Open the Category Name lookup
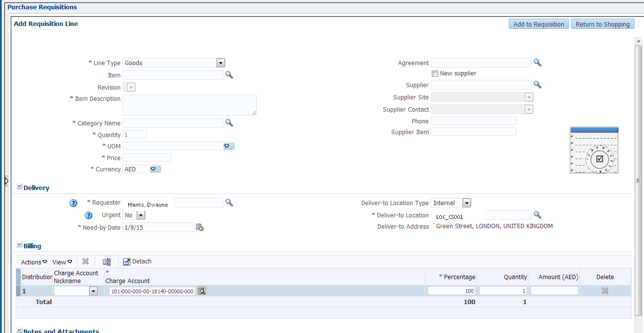 (229, 122)
